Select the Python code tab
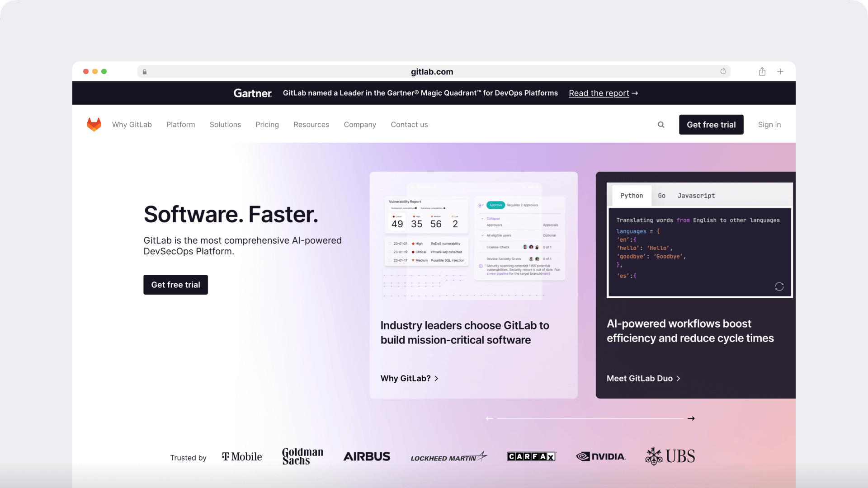Image resolution: width=868 pixels, height=488 pixels. (632, 196)
